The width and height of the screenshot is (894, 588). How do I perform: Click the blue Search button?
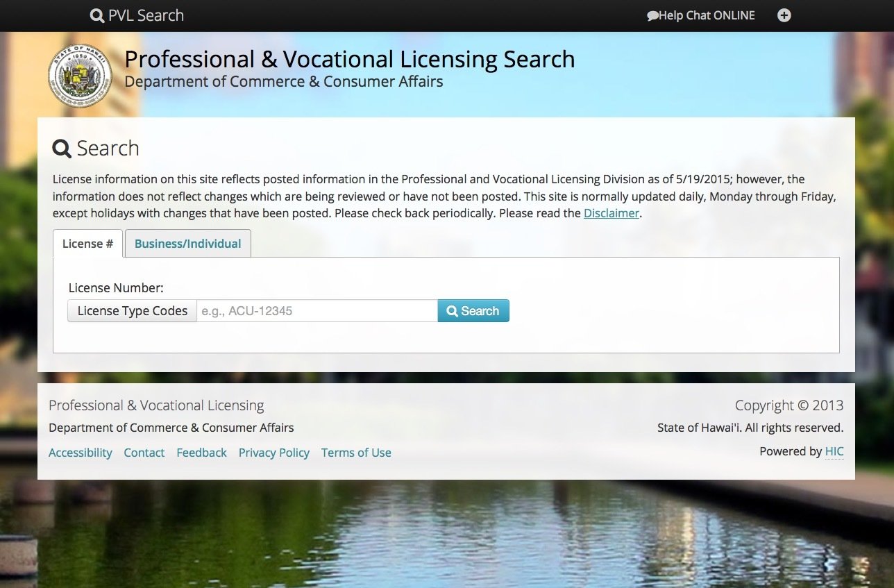click(473, 311)
